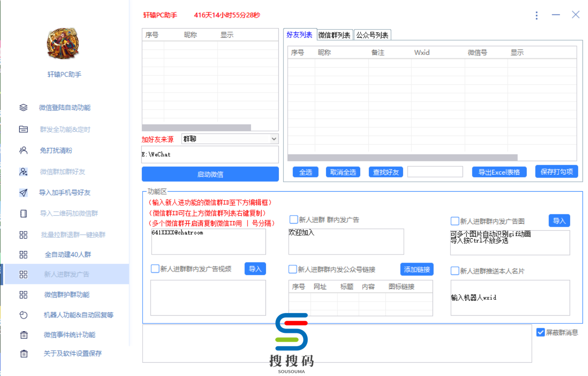Open 全自动建40人群 sidebar item
Image resolution: width=588 pixels, height=376 pixels.
[68, 255]
